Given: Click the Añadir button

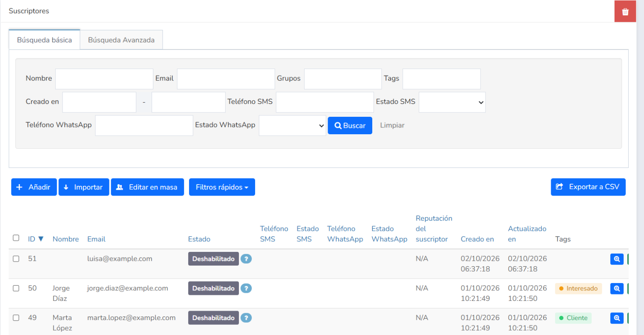Looking at the screenshot, I should tap(34, 187).
